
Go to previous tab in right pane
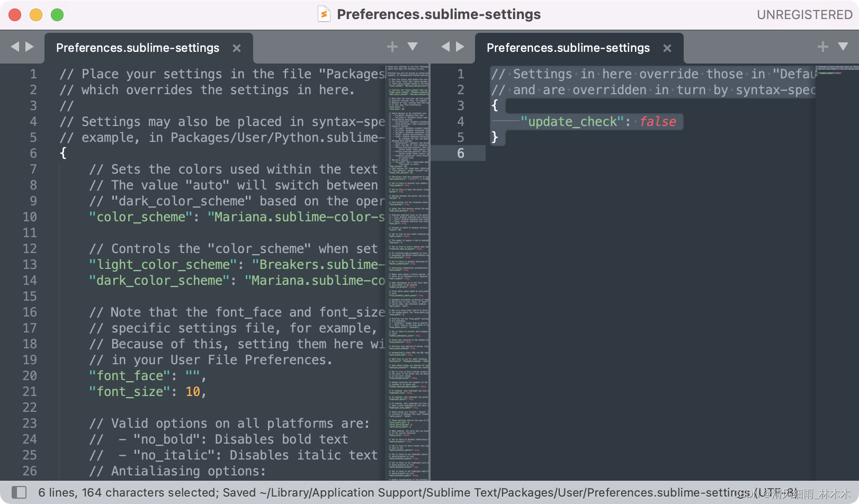point(445,47)
